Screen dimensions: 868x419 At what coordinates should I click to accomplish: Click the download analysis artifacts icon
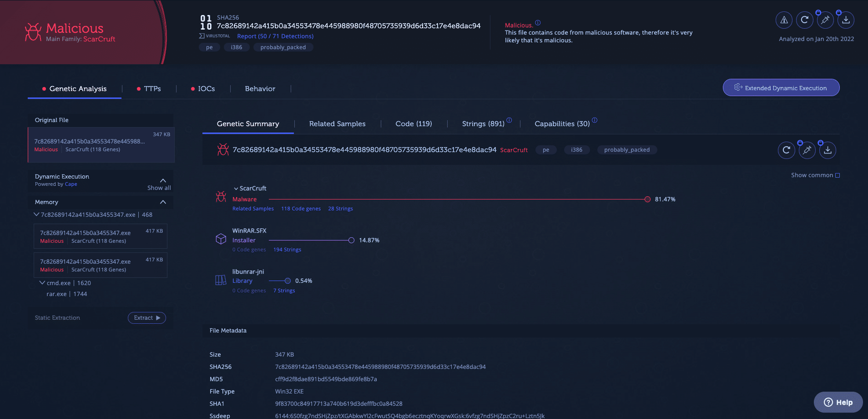846,20
